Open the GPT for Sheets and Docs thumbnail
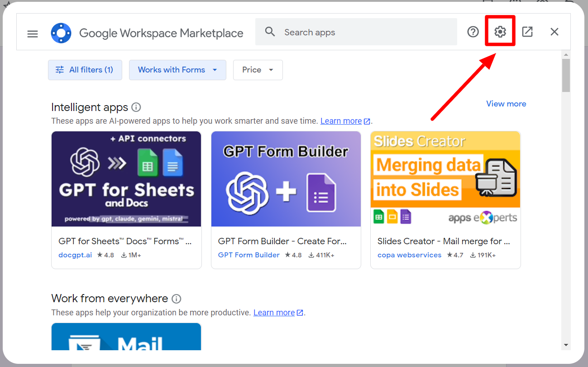588x367 pixels. click(x=126, y=179)
